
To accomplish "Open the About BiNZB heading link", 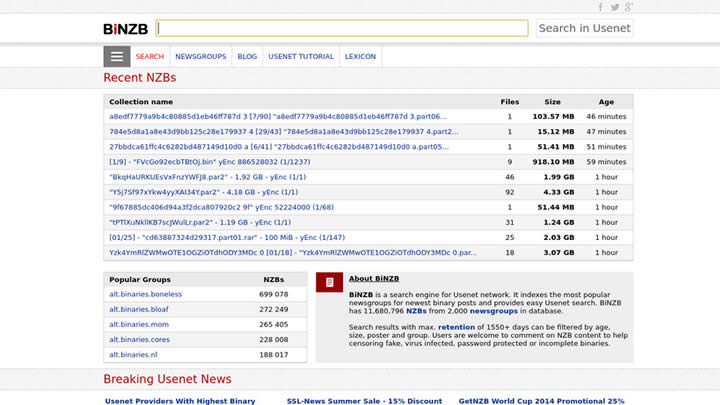I will [374, 279].
